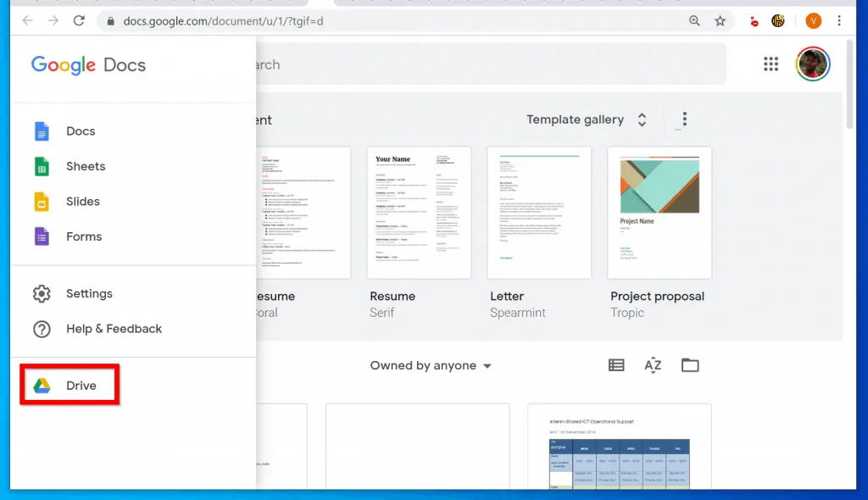Open a file with the folder picker icon
868x500 pixels.
click(x=690, y=364)
